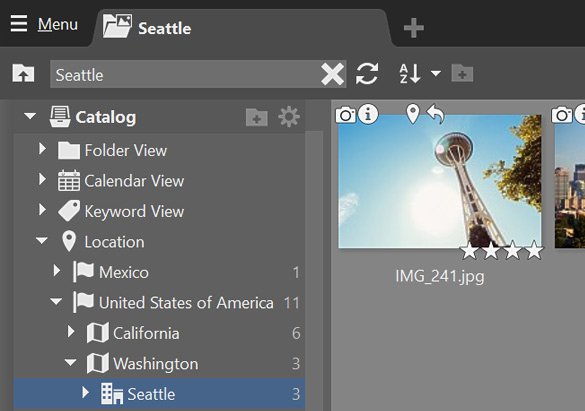Viewport: 585px width, 411px height.
Task: Click the go-up-one-folder icon
Action: 23,73
